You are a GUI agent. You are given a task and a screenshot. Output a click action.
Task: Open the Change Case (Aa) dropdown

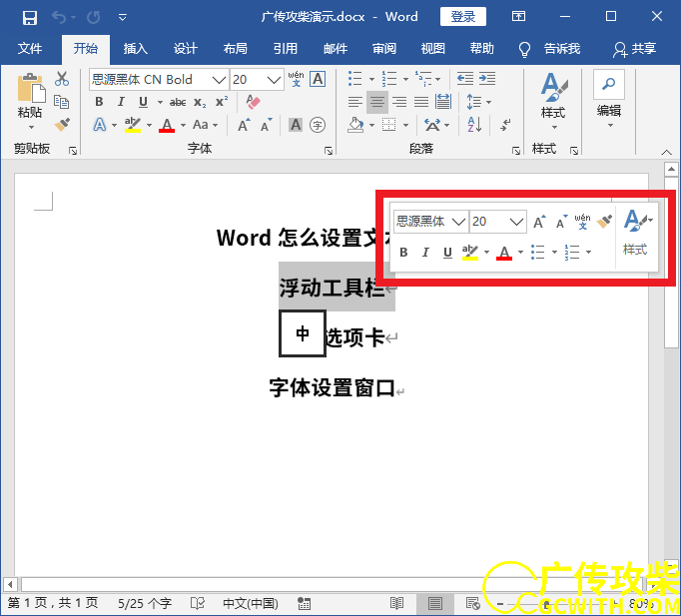[205, 125]
